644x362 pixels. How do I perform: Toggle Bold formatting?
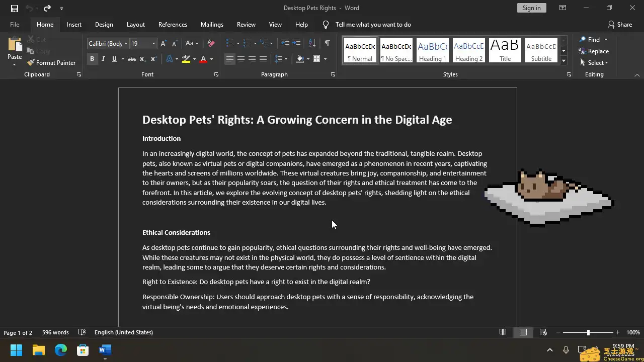coord(92,59)
